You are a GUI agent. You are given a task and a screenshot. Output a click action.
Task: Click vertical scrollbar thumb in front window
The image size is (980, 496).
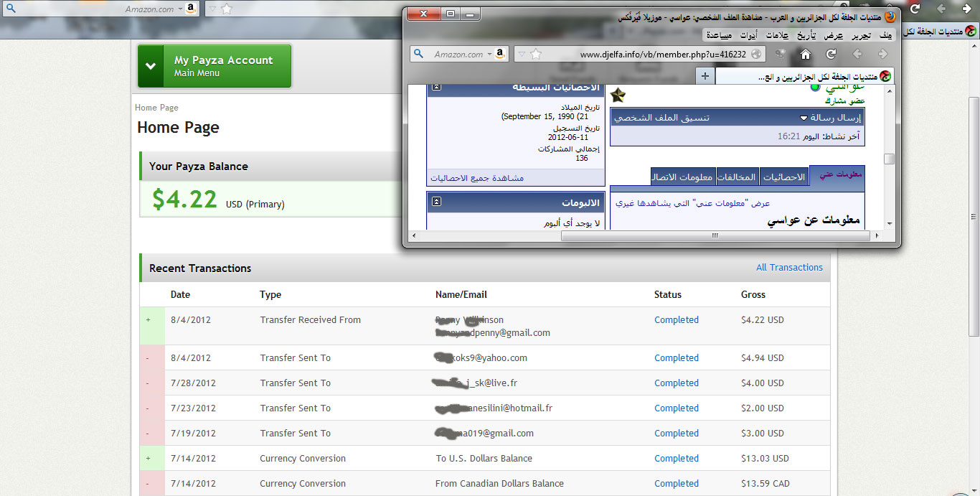pyautogui.click(x=889, y=159)
